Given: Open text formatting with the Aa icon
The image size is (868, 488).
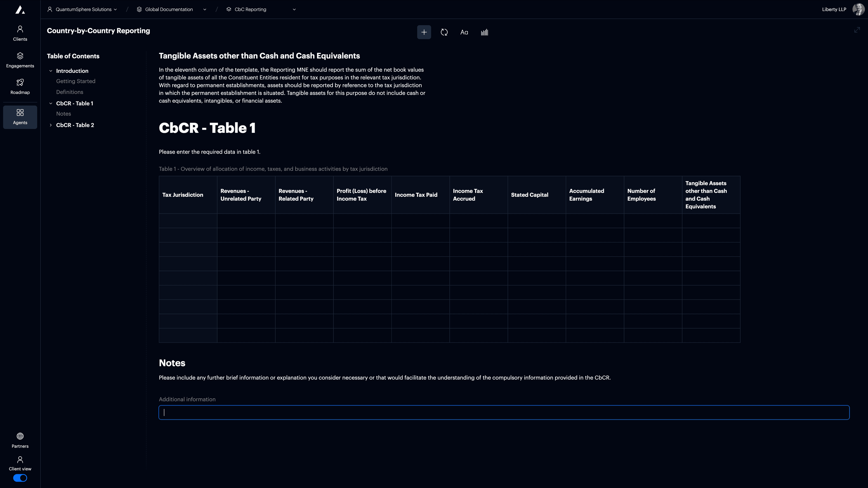Looking at the screenshot, I should click(464, 32).
